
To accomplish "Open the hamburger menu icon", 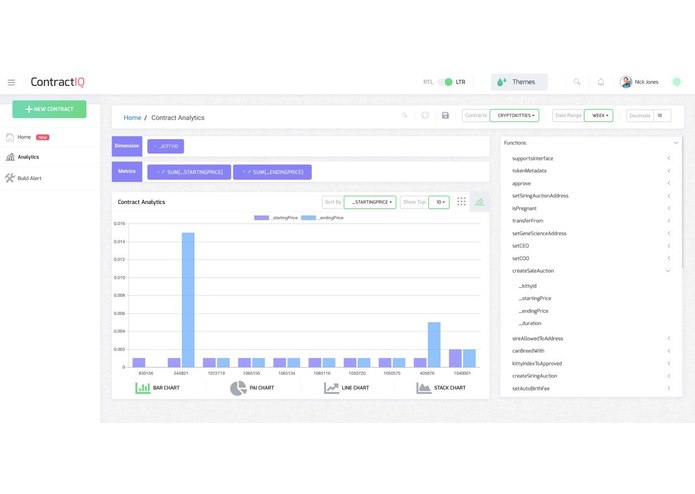I will point(12,82).
